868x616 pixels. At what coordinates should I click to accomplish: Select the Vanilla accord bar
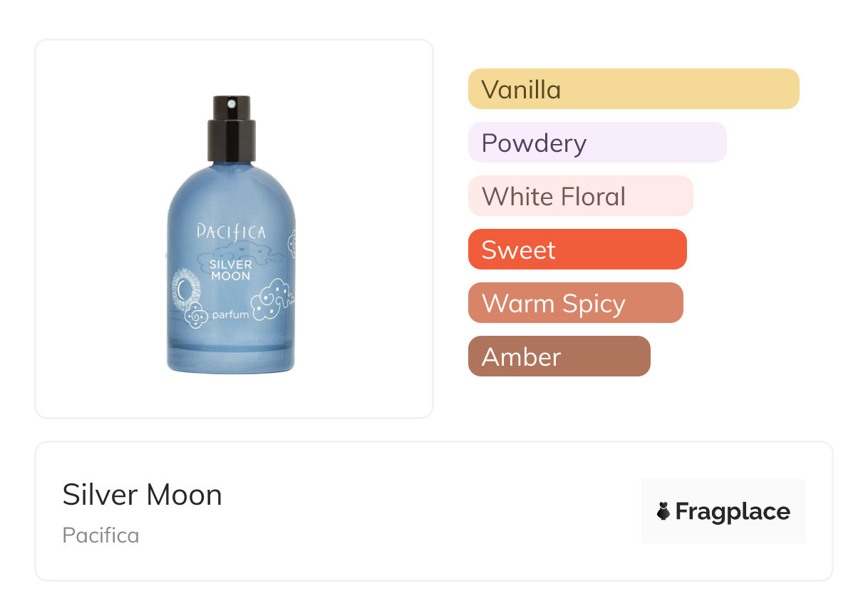coord(634,89)
